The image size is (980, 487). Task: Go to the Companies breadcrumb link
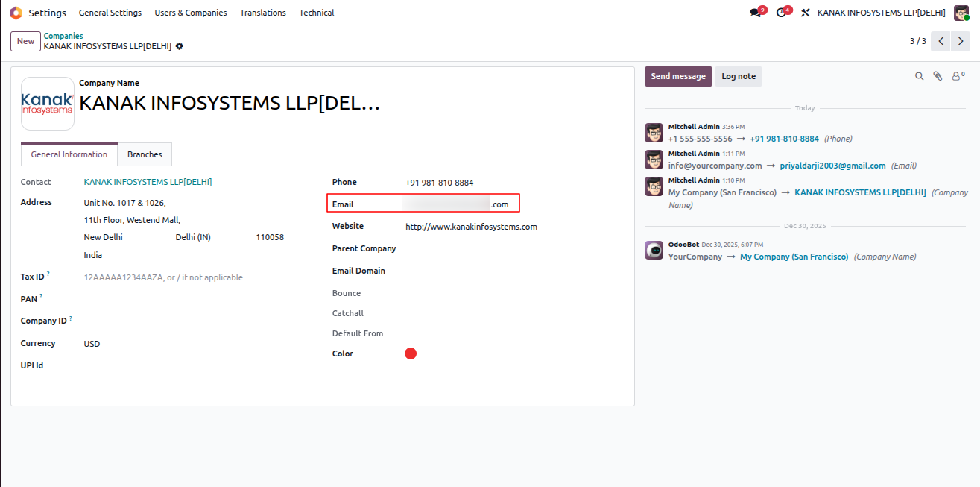tap(63, 36)
